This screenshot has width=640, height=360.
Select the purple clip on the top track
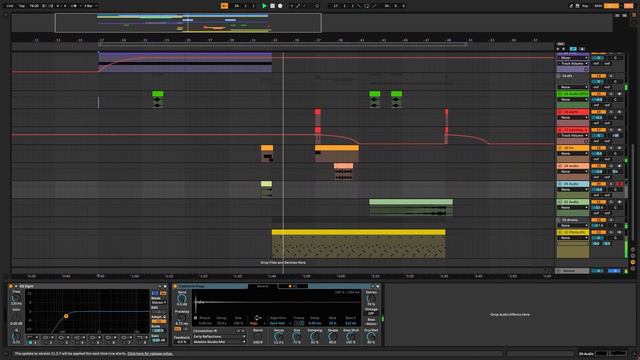coord(185,62)
